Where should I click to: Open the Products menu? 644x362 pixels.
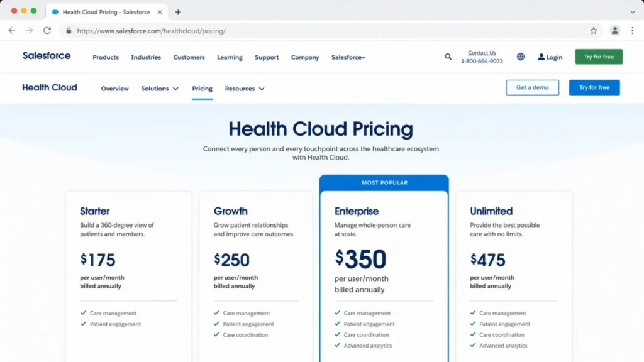pos(106,57)
